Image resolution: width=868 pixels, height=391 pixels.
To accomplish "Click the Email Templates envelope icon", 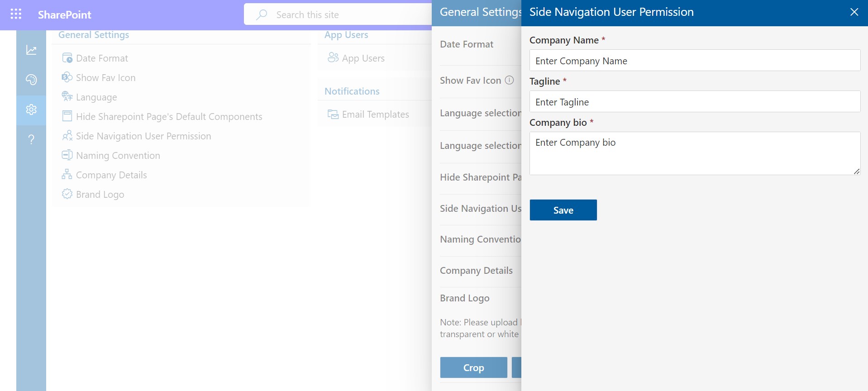I will [x=333, y=114].
